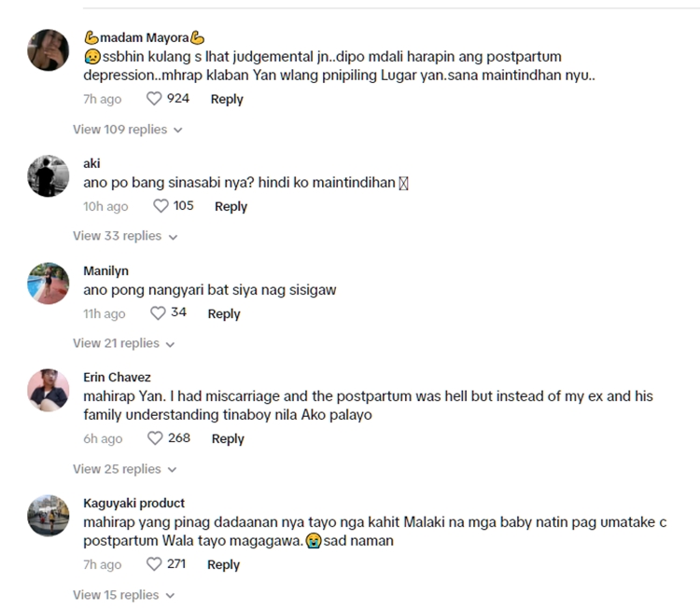View Manilyn's profile picture
The height and width of the screenshot is (609, 700).
[49, 284]
